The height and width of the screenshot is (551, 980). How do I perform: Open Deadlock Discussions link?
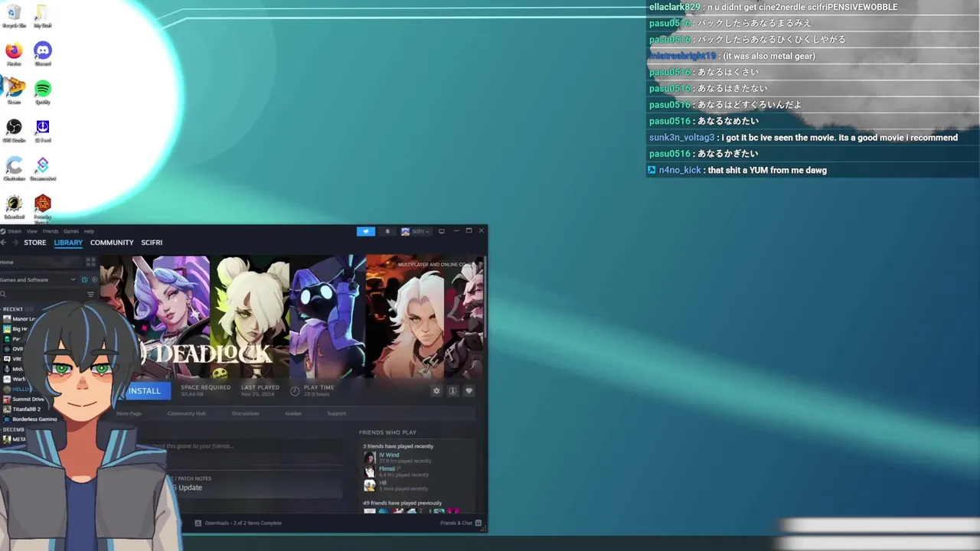(245, 413)
